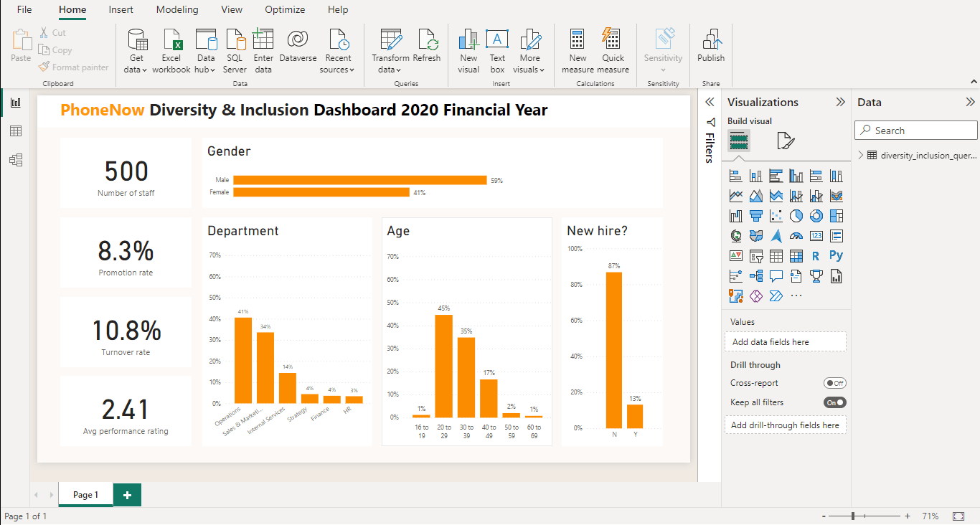Image resolution: width=980 pixels, height=525 pixels.
Task: Insert a card visual
Action: [x=816, y=236]
